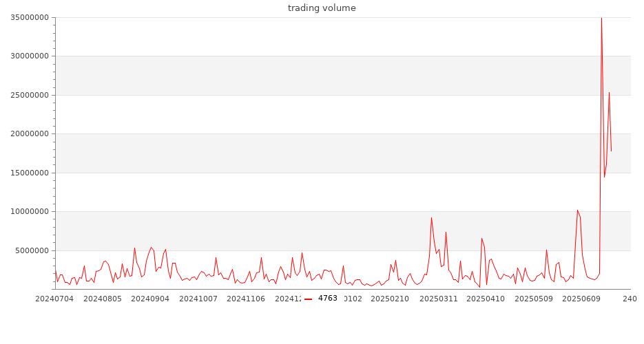Click the 15000000 y-axis label
The height and width of the screenshot is (344, 644).
coord(28,173)
